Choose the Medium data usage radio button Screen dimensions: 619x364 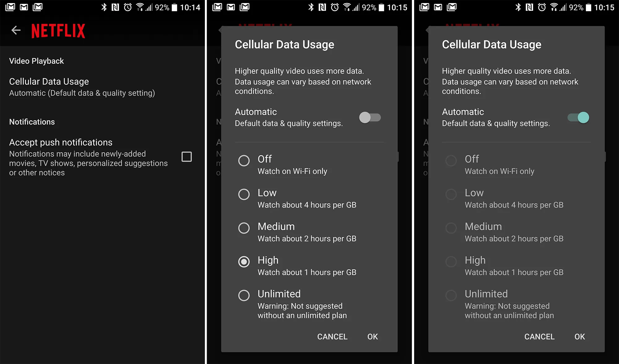244,228
